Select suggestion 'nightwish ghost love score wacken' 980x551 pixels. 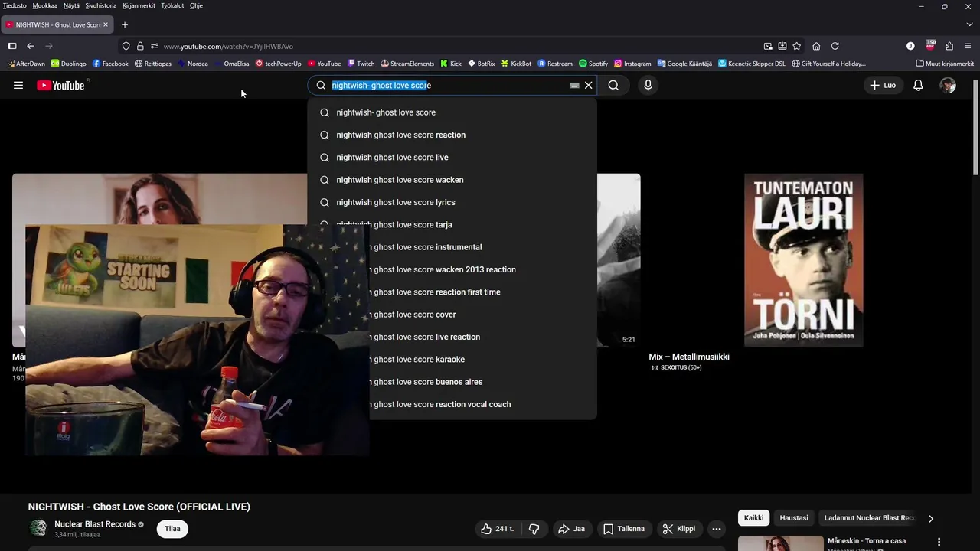point(452,180)
